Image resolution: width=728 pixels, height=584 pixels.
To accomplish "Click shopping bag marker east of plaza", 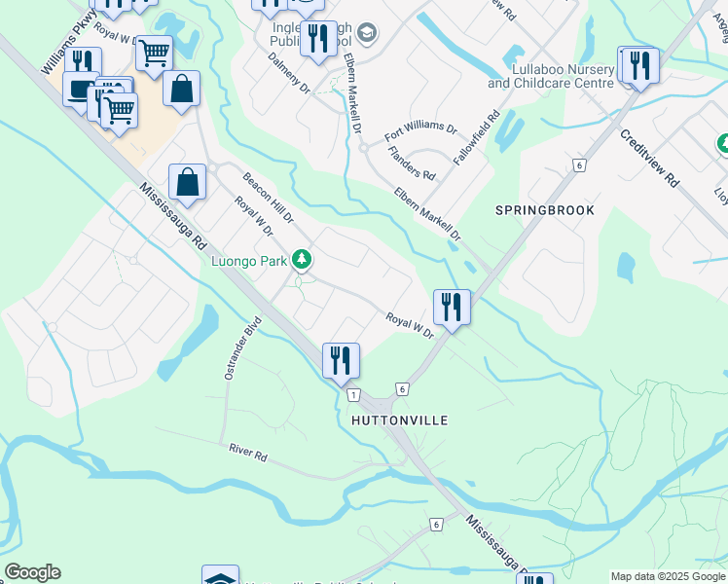I will pyautogui.click(x=182, y=91).
